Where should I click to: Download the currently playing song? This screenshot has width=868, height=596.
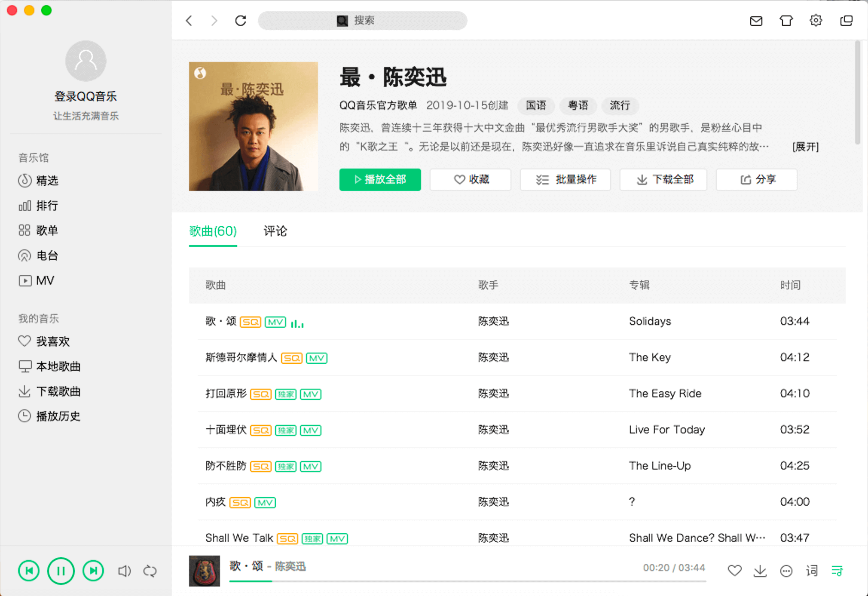coord(760,571)
